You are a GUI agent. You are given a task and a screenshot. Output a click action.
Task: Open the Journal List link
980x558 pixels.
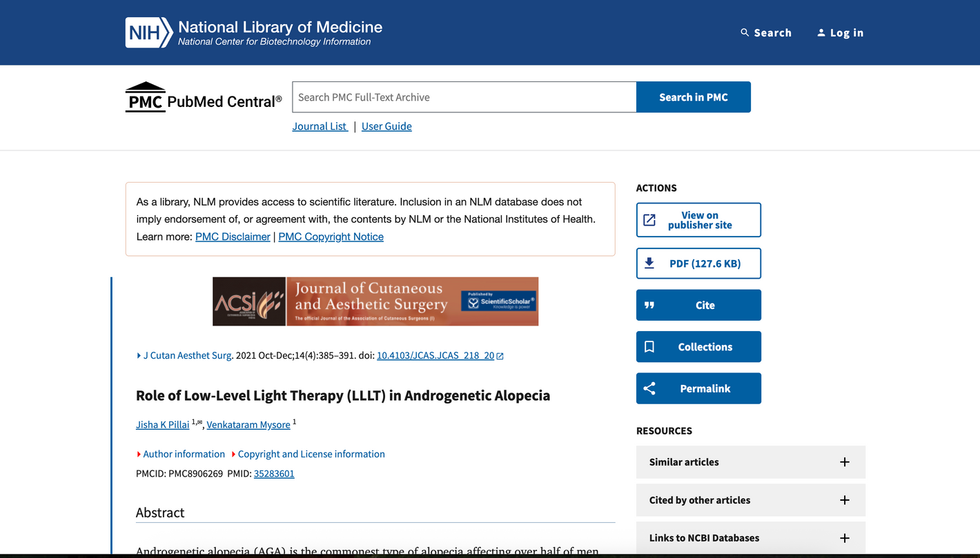pyautogui.click(x=320, y=126)
